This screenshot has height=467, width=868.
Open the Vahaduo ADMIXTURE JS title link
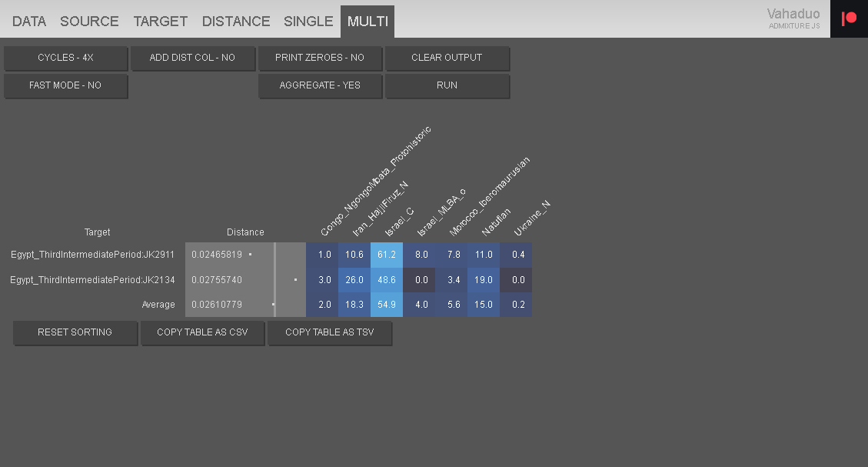click(x=793, y=18)
